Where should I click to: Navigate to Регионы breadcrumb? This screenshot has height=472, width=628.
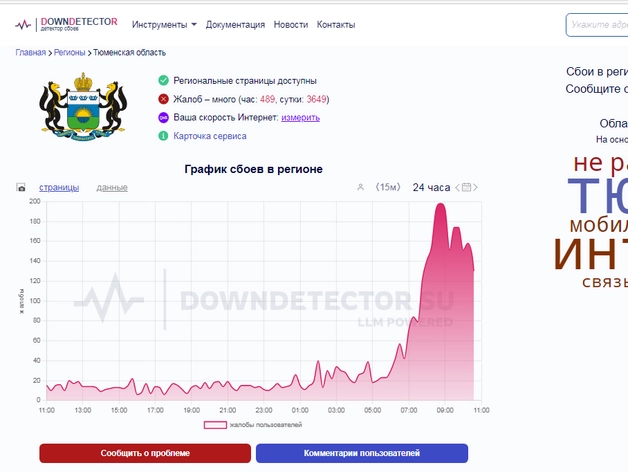coord(69,52)
